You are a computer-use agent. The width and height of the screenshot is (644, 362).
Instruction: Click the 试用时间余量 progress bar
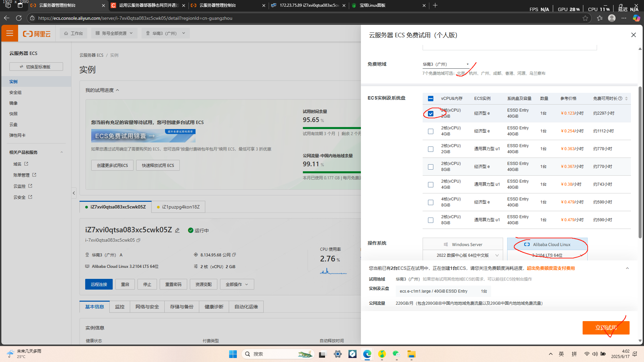click(332, 128)
